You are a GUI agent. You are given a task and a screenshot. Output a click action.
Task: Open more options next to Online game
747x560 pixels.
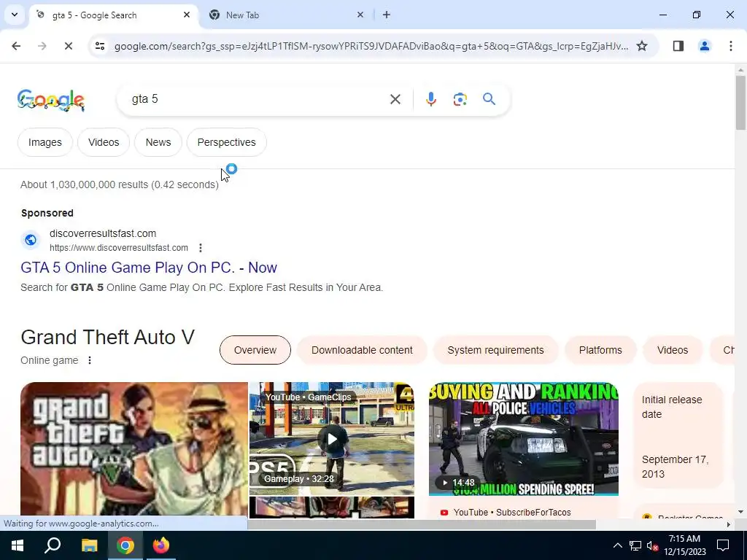pyautogui.click(x=90, y=360)
